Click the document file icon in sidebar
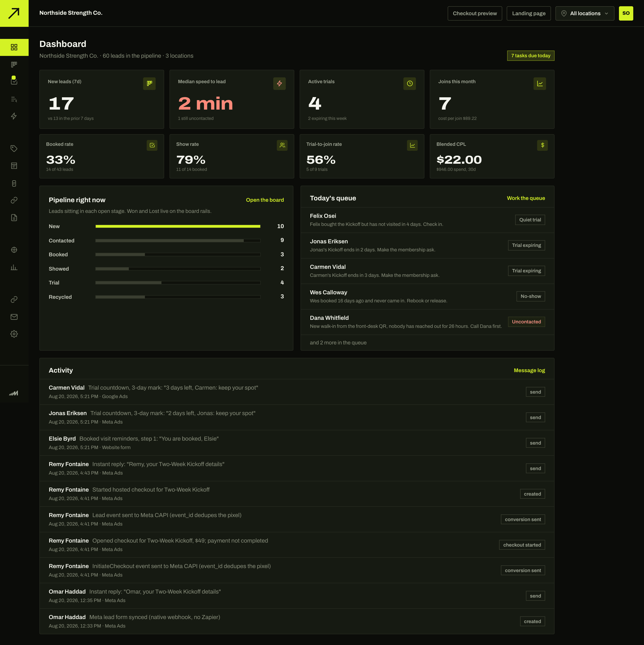This screenshot has height=645, width=644. coord(14,218)
